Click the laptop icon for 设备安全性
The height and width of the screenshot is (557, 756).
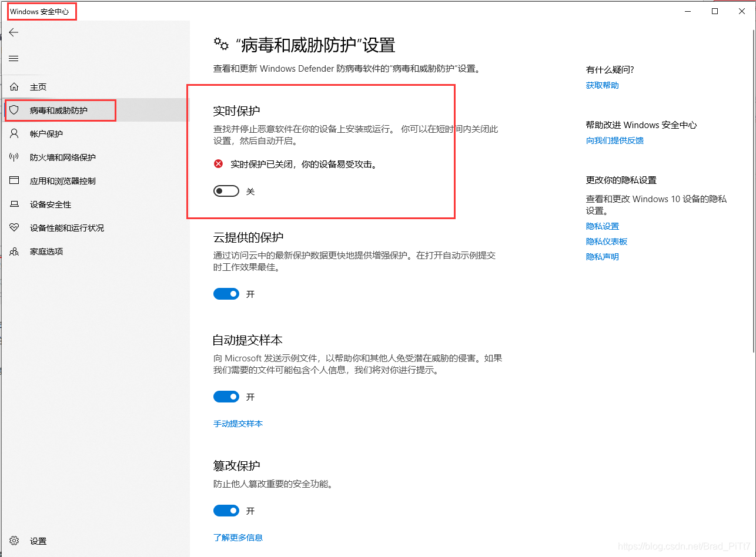click(x=14, y=204)
